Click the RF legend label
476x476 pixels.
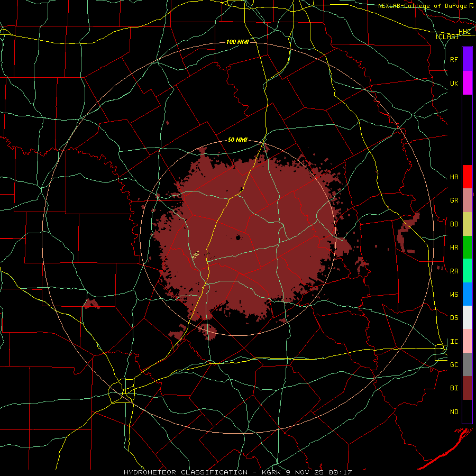coord(454,59)
